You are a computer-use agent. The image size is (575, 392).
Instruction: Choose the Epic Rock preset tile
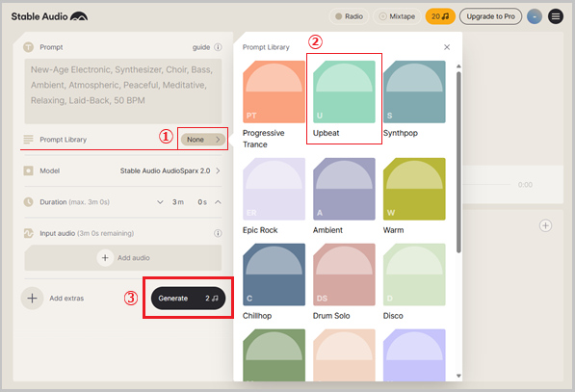[x=274, y=189]
